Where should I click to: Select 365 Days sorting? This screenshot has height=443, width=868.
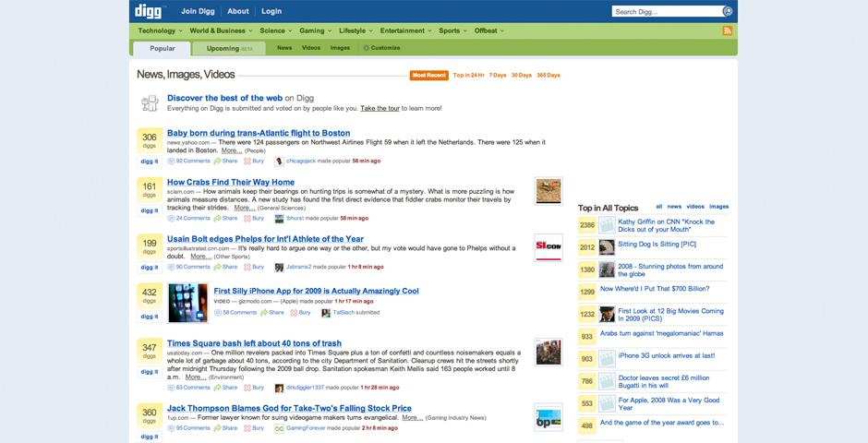548,75
